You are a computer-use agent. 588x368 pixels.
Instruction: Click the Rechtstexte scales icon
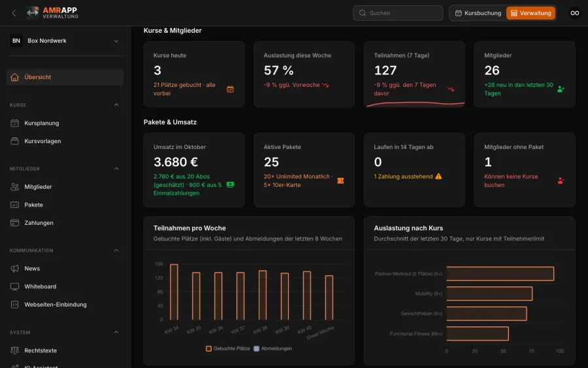pos(14,350)
